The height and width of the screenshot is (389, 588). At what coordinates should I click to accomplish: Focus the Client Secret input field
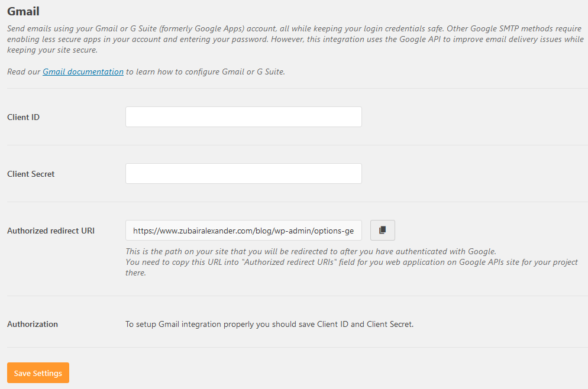(243, 174)
